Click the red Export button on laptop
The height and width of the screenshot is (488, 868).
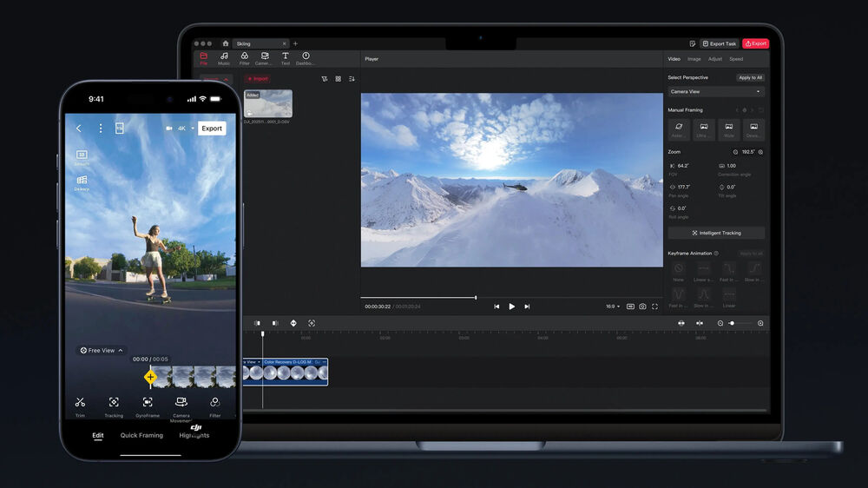click(x=755, y=43)
